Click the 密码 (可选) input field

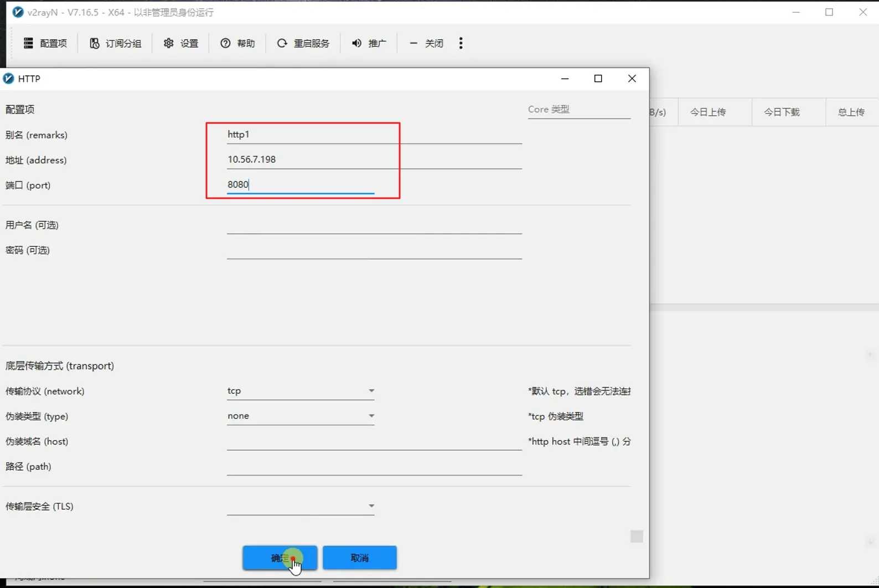[x=374, y=250]
